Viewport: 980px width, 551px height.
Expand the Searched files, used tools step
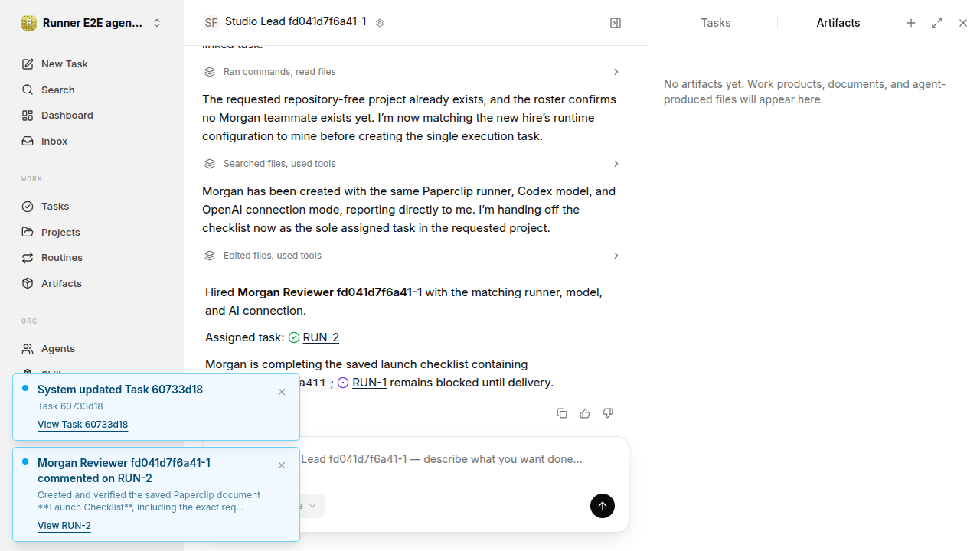412,164
